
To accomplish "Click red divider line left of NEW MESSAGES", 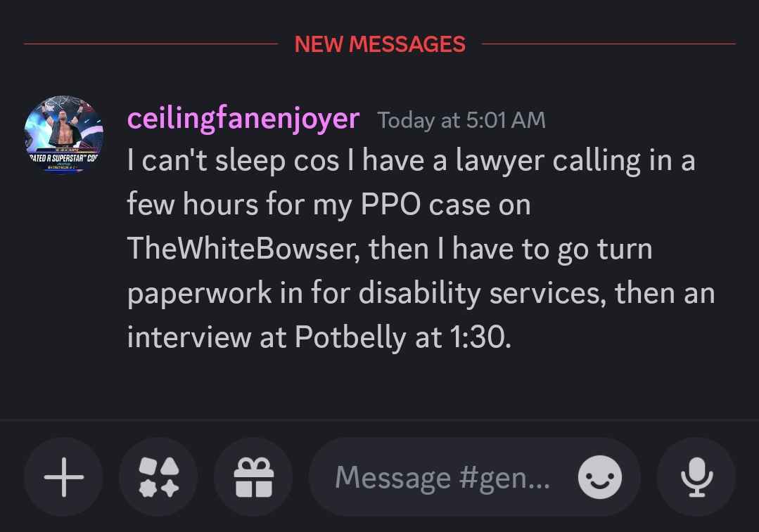I will pyautogui.click(x=151, y=44).
